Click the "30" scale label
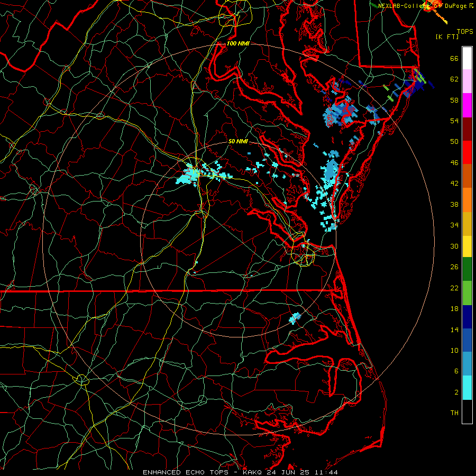This screenshot has height=476, width=476. tap(454, 246)
